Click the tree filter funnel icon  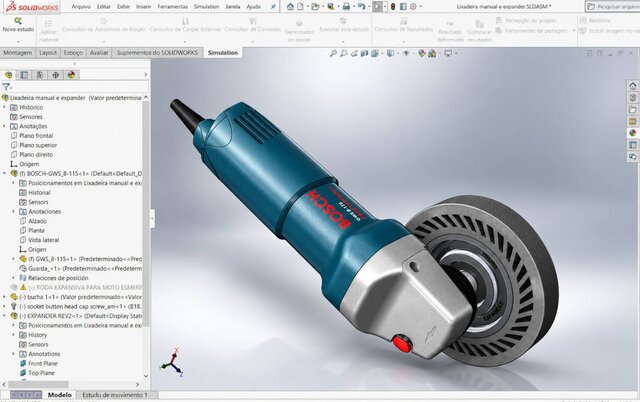point(6,87)
